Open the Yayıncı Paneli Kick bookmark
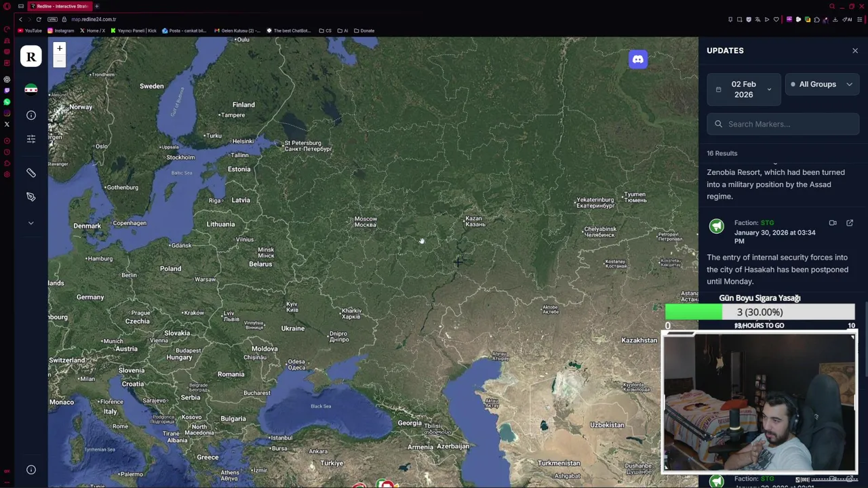868x488 pixels. click(134, 30)
